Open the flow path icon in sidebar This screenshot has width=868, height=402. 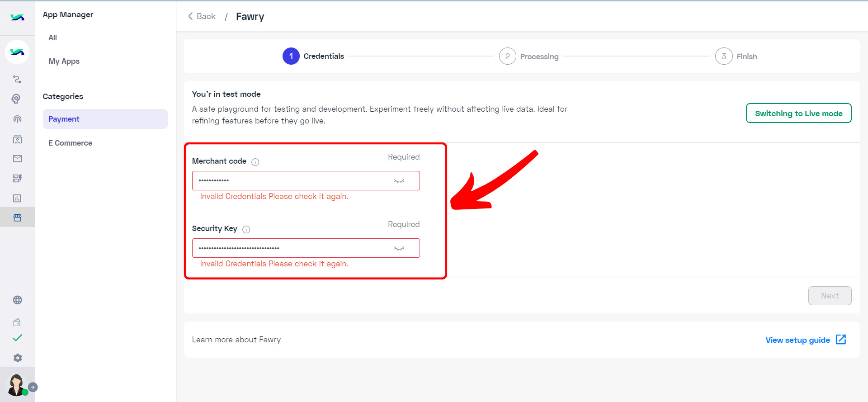(17, 79)
